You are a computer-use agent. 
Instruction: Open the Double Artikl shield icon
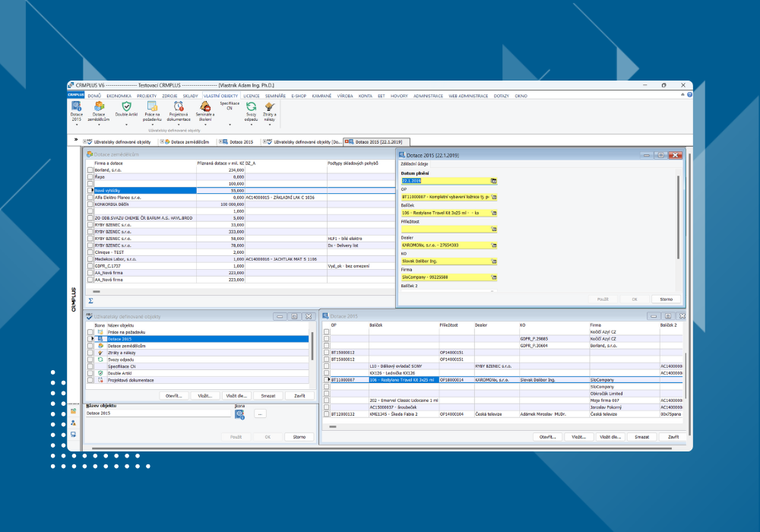[x=126, y=106]
